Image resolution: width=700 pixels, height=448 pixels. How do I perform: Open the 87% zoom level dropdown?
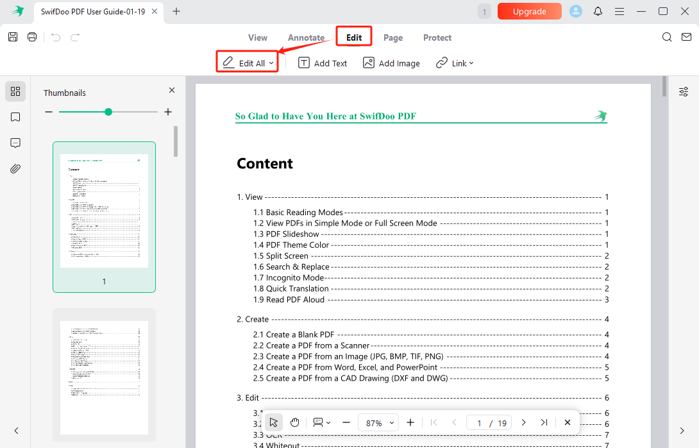tap(379, 423)
